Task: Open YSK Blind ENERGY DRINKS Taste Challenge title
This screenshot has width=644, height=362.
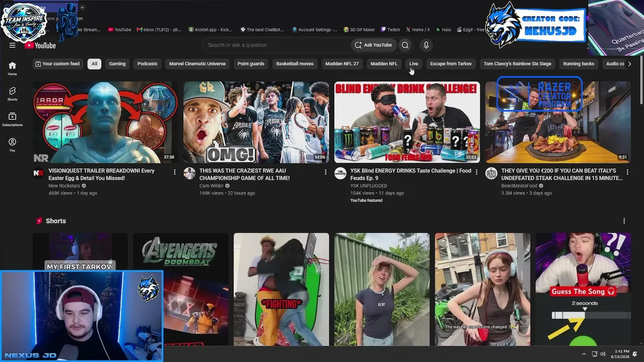Action: point(411,174)
